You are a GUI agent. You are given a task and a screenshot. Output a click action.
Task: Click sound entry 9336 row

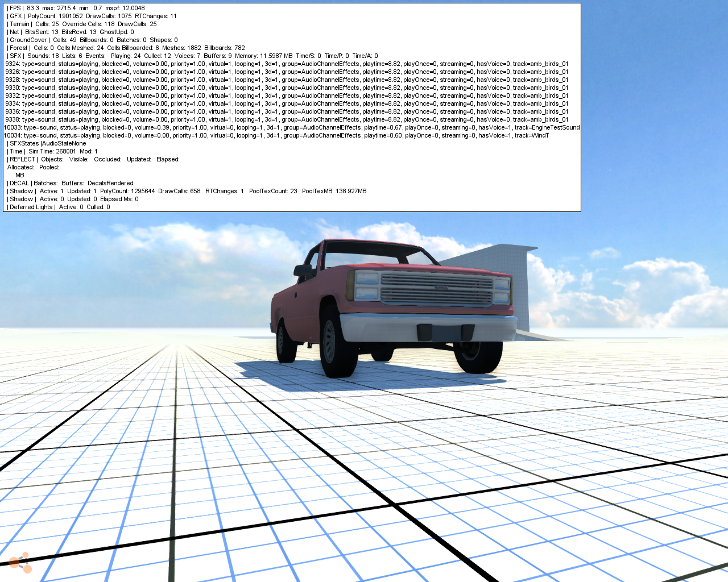287,111
